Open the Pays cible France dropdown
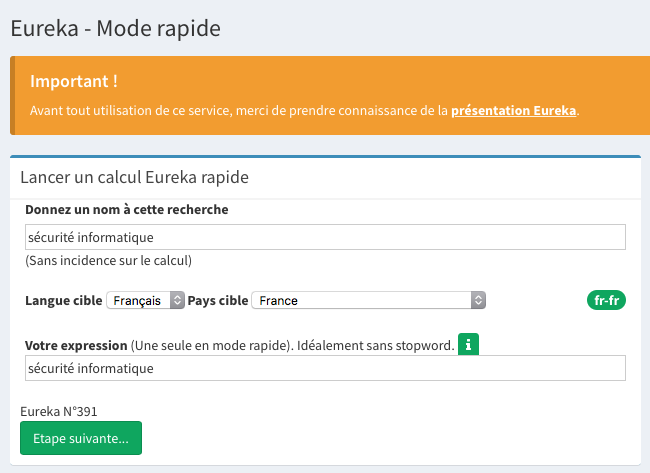650x473 pixels. point(369,300)
